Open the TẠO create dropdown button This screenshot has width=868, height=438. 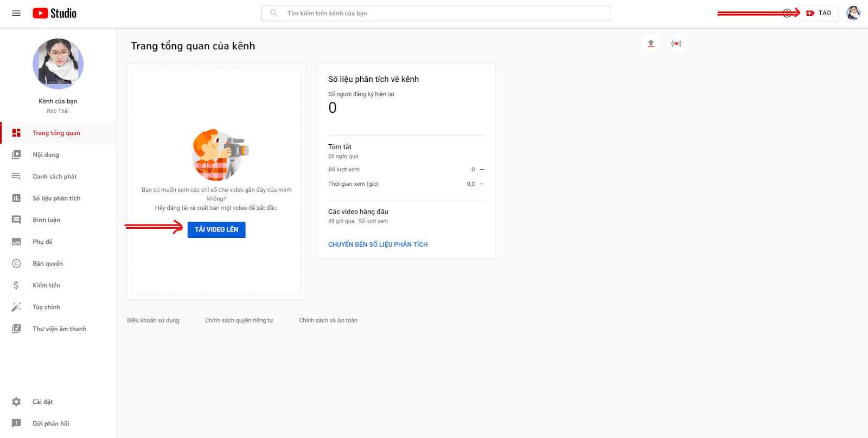819,13
